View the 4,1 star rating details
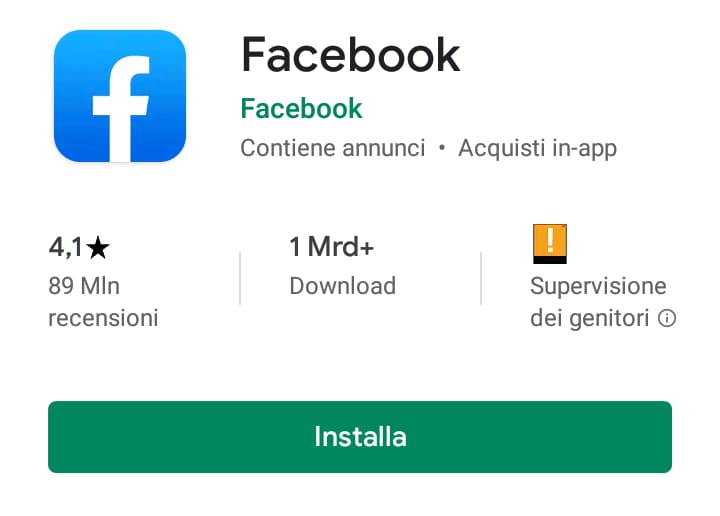 click(x=79, y=248)
